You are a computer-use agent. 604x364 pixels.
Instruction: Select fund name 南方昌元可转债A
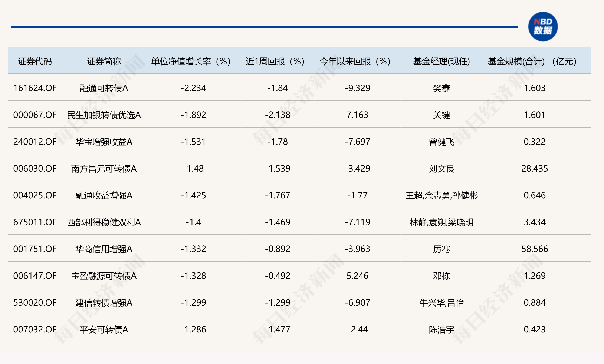tap(104, 169)
